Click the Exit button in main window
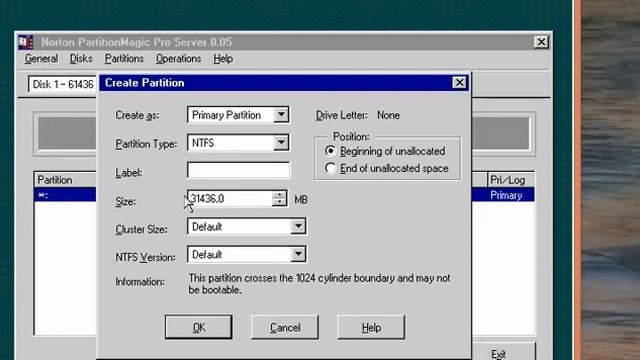Viewport: 640px width, 360px height. pos(499,353)
